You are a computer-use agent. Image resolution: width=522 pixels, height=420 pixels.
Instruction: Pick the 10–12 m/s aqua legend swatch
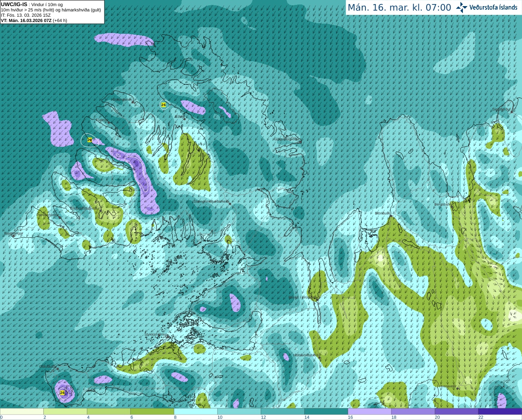[x=239, y=411]
